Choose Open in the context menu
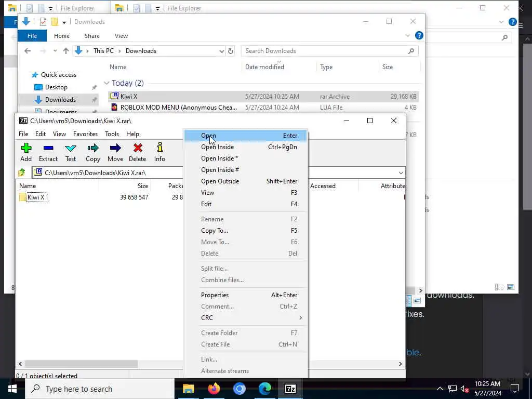Image resolution: width=532 pixels, height=399 pixels. point(246,136)
